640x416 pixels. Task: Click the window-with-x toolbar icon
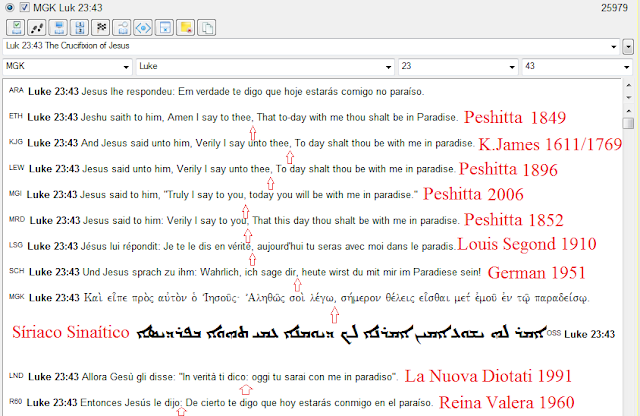(164, 28)
